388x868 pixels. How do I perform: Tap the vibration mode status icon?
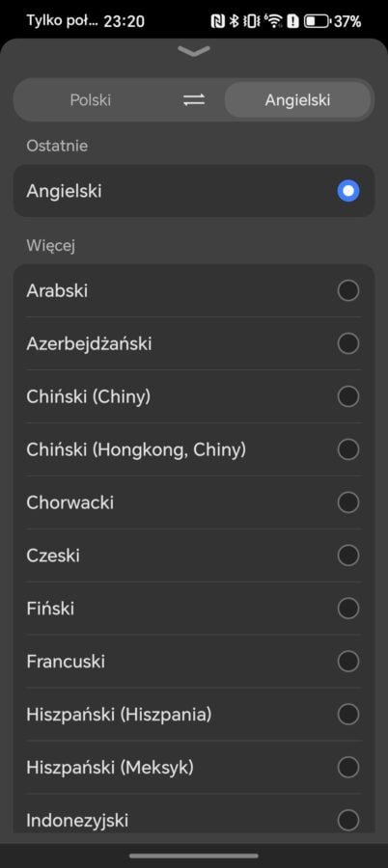click(252, 21)
